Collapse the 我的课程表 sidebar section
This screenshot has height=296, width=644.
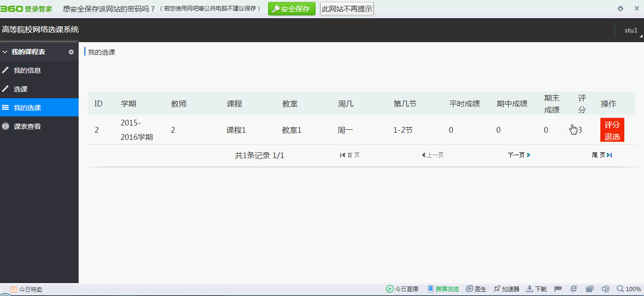5,52
